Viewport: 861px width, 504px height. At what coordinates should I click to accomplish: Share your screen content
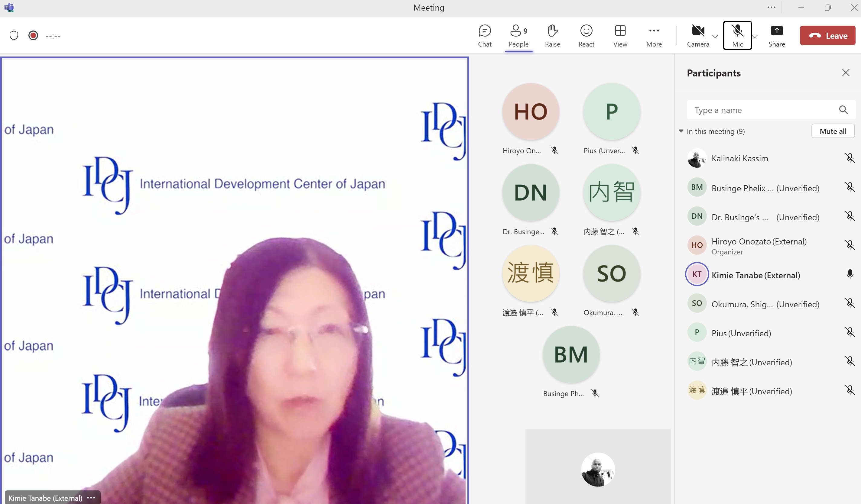[x=776, y=36]
